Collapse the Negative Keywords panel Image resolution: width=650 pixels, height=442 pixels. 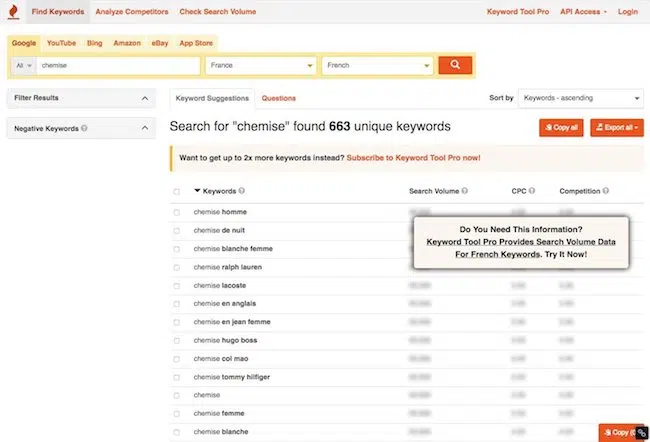[81, 128]
